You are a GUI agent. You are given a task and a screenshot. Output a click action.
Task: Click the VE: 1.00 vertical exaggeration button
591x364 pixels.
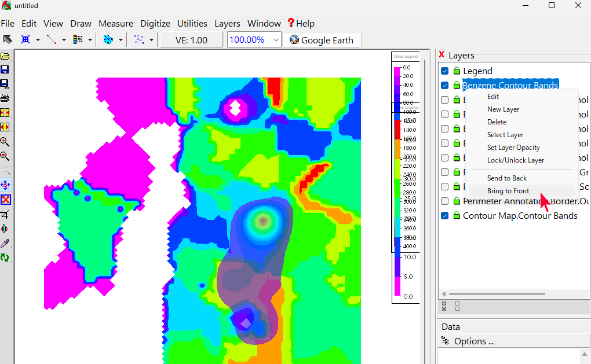click(x=191, y=40)
